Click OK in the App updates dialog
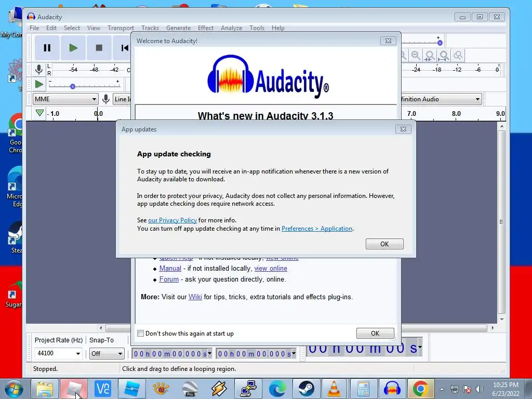532x399 pixels. [384, 244]
